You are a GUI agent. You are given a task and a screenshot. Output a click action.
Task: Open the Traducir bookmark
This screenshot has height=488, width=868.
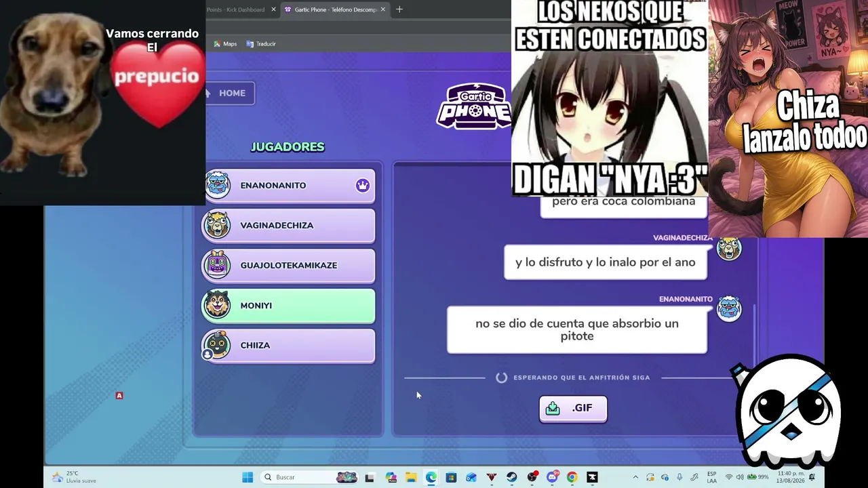point(261,44)
